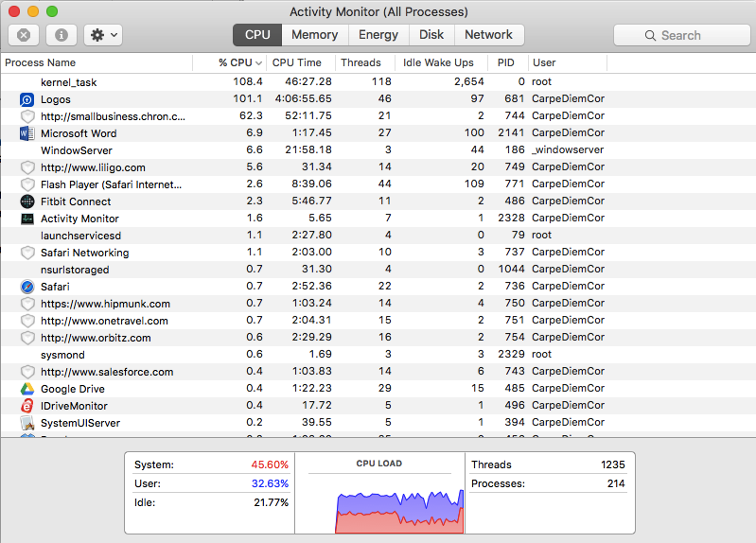Select the launchservicesd process row

pyautogui.click(x=378, y=236)
